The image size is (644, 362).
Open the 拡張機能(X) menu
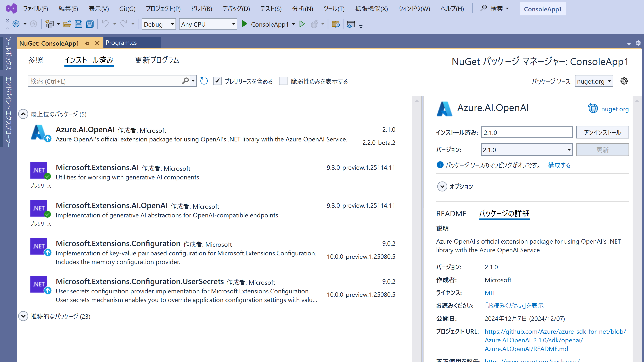[371, 9]
